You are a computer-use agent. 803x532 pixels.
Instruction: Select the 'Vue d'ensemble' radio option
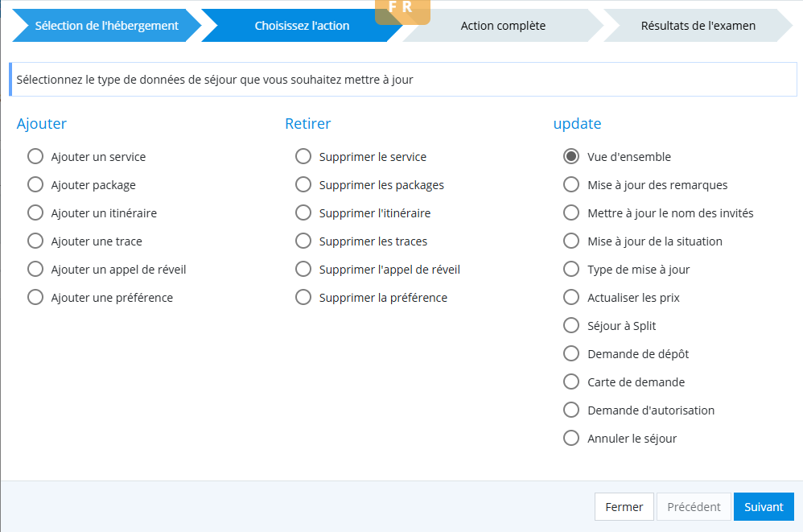pos(571,157)
